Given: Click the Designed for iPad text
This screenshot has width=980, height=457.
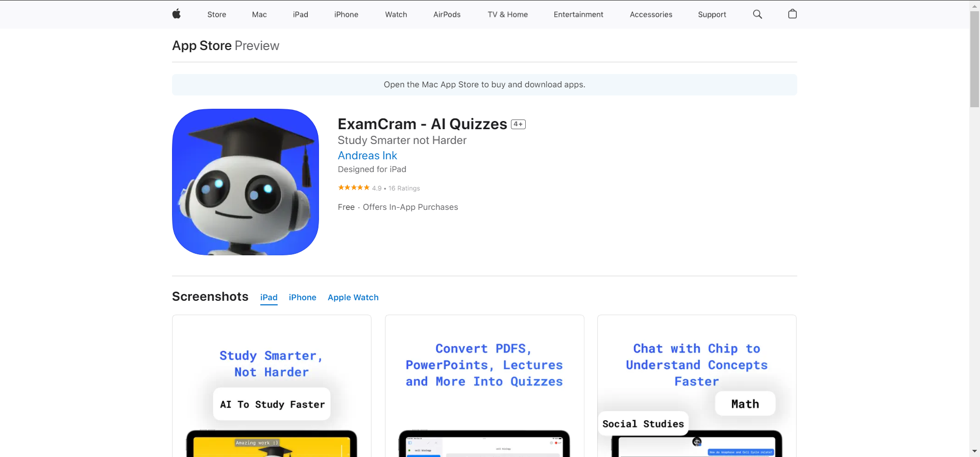Looking at the screenshot, I should 372,170.
